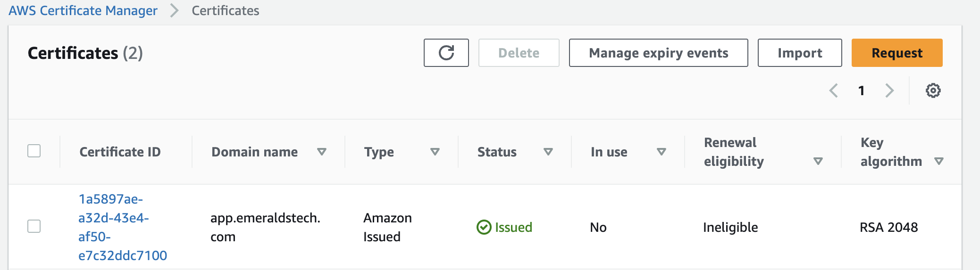Toggle the select-all certificates checkbox

[x=34, y=151]
